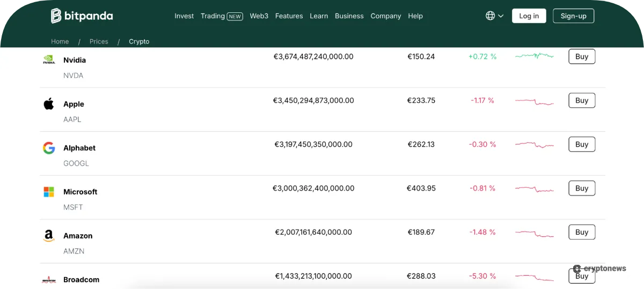Go to Prices breadcrumb link

tap(99, 41)
